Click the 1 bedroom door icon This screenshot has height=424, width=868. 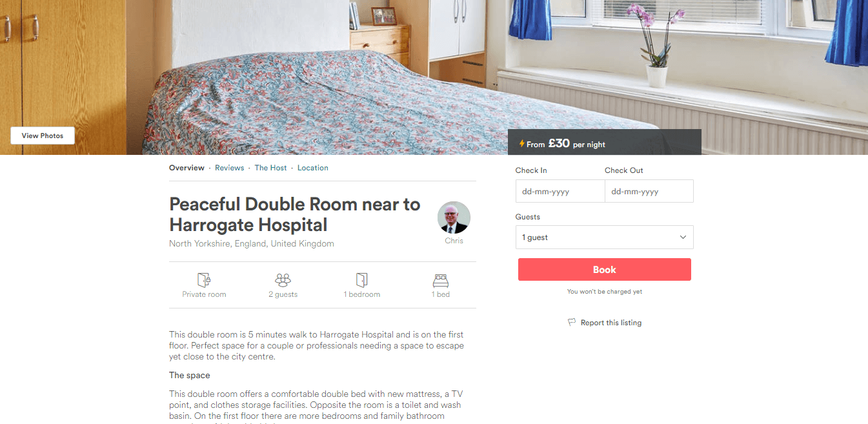coord(361,279)
